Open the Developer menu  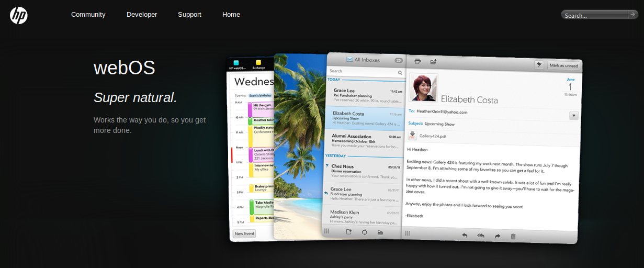[142, 15]
